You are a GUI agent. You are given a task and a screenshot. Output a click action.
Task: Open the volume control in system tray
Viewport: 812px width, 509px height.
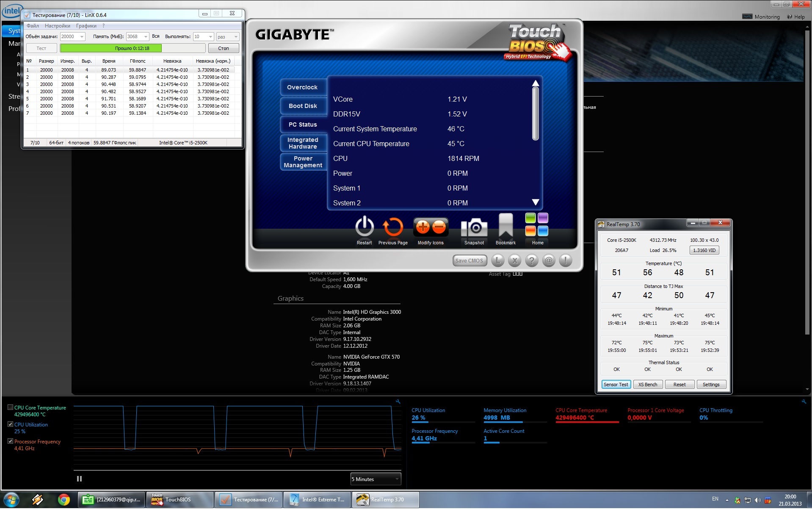(x=757, y=500)
